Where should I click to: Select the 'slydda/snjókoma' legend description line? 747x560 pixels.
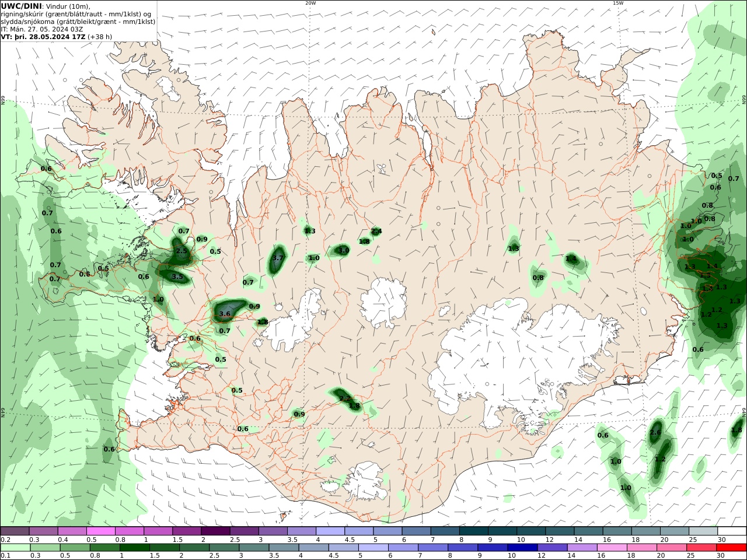[78, 22]
